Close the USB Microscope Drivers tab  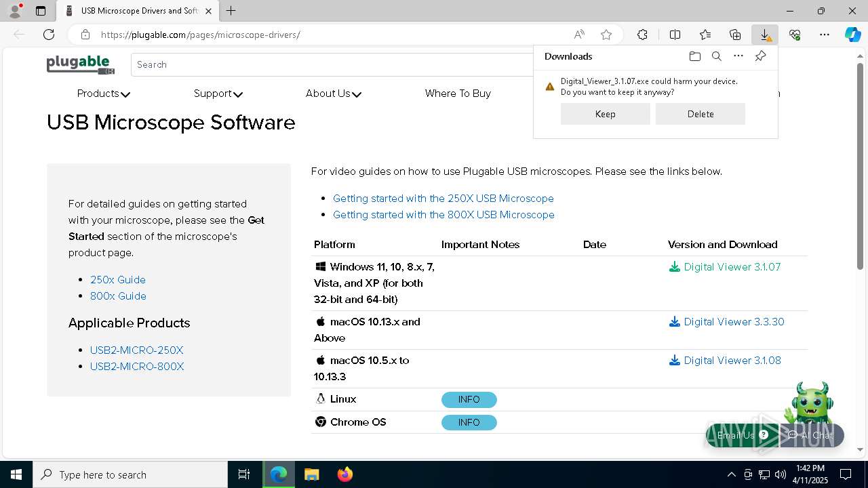[x=209, y=11]
